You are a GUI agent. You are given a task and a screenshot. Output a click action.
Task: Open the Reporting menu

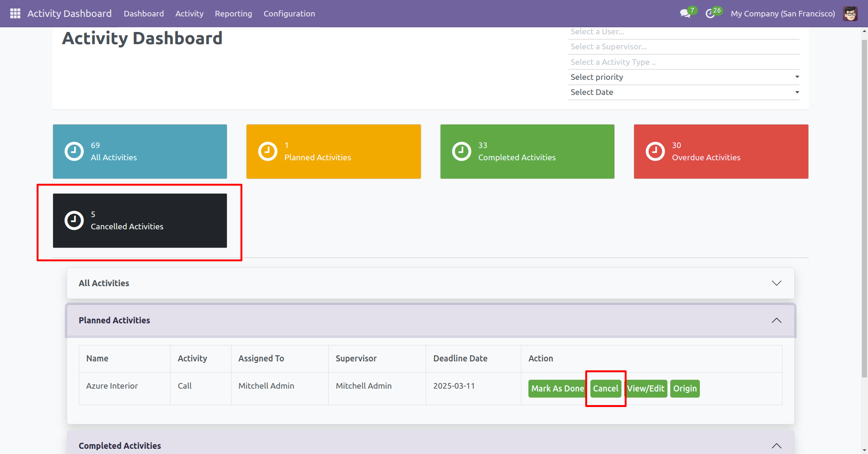(233, 14)
